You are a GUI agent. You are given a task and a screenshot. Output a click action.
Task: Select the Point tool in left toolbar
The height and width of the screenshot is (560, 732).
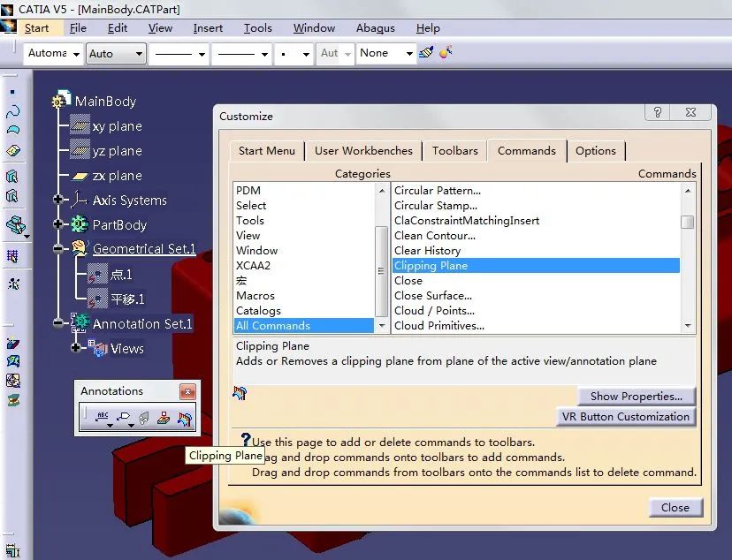pyautogui.click(x=12, y=93)
